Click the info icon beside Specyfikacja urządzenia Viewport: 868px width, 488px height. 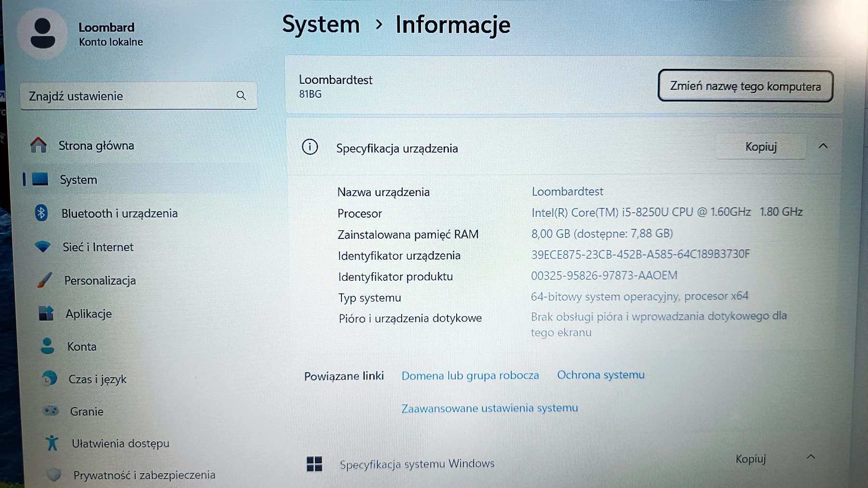(310, 146)
